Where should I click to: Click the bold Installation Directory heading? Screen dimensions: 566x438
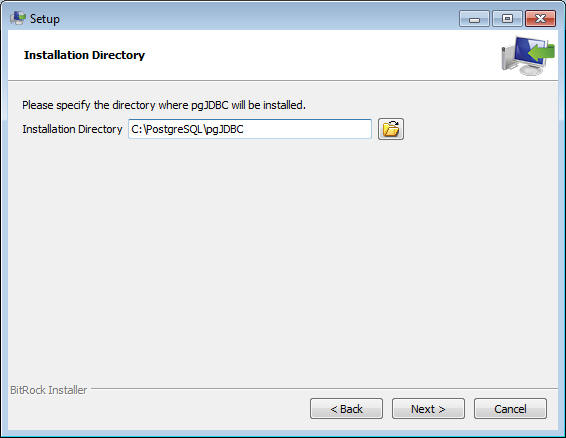coord(84,55)
